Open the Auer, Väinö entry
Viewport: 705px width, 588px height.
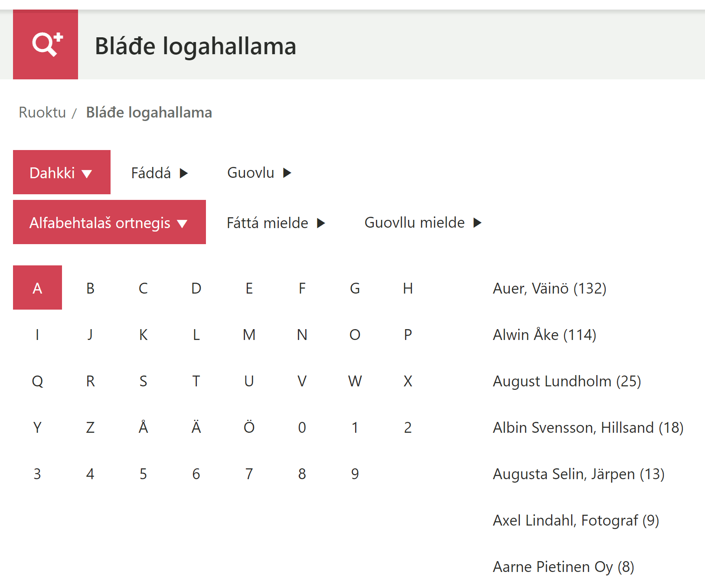point(549,288)
